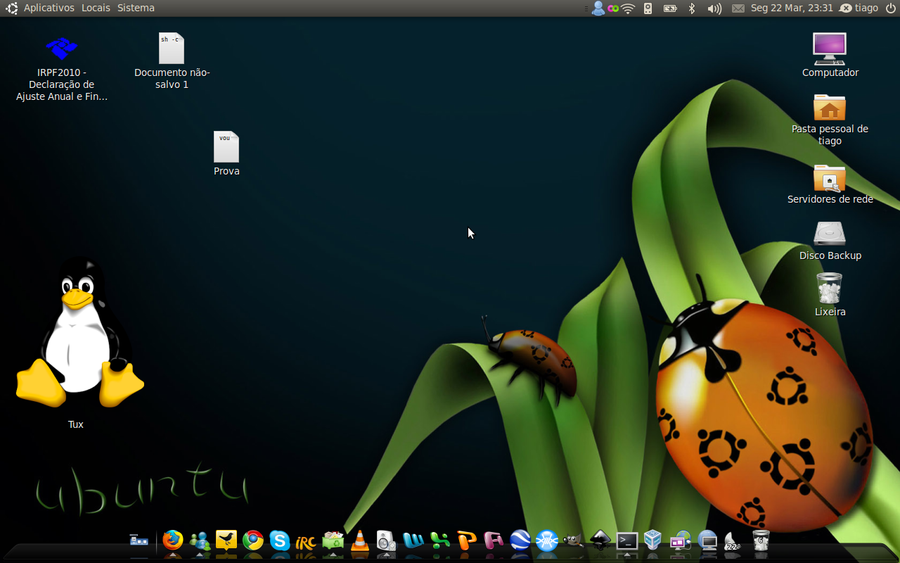Open the mail envelope messaging indicator
Viewport: 900px width, 563px height.
[x=738, y=8]
